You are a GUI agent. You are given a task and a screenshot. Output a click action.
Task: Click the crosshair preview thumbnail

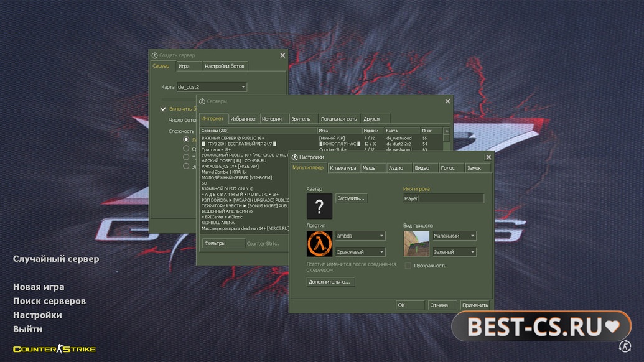416,243
